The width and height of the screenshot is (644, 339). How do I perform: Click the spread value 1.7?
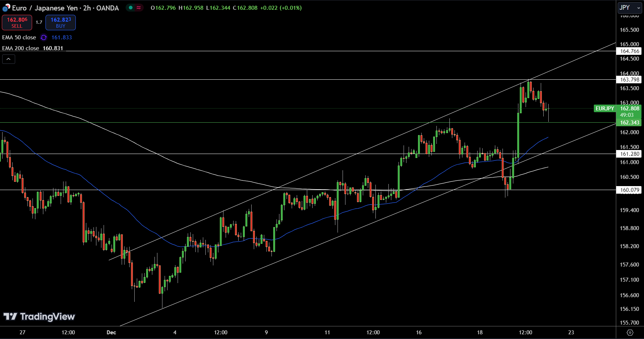[39, 22]
